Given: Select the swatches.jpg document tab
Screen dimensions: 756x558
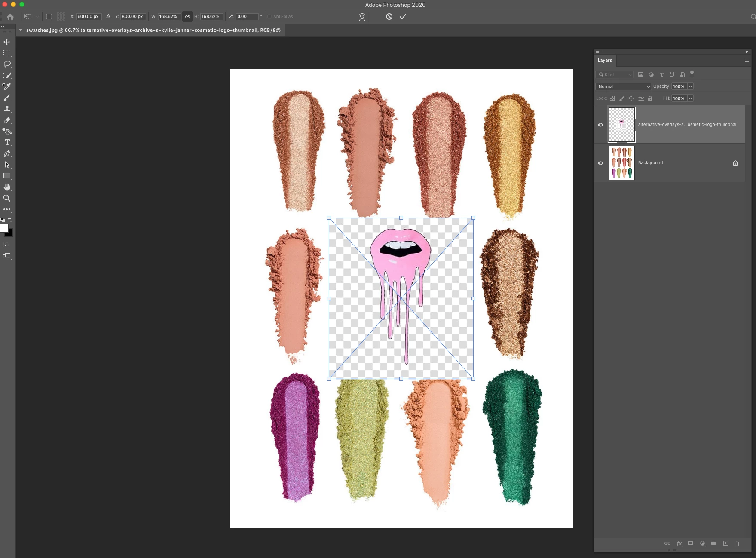Looking at the screenshot, I should tap(153, 30).
